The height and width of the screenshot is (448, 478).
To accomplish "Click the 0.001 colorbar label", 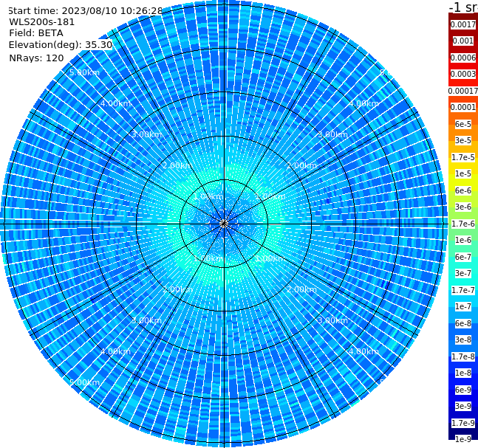I will 463,41.
